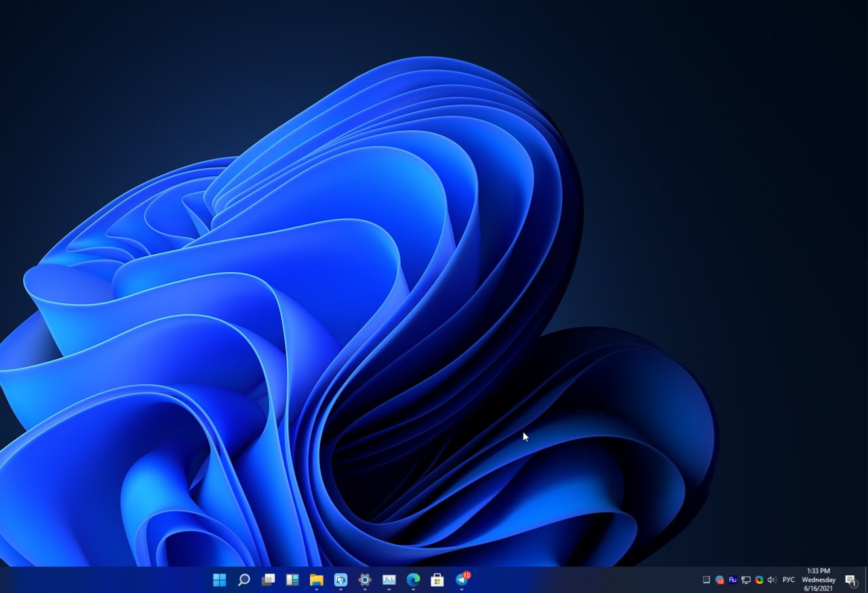Click the white square tray icon
This screenshot has width=868, height=593.
706,579
